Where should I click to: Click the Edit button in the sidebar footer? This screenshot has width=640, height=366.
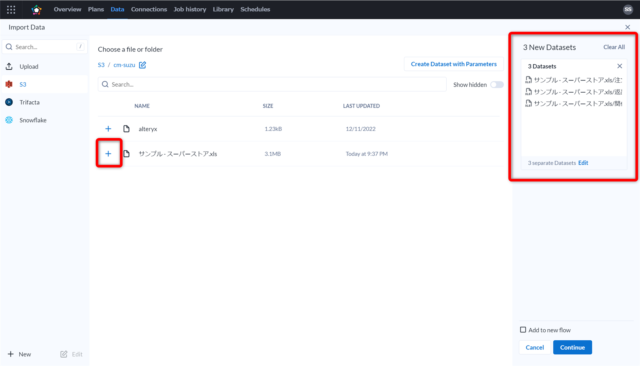(71, 354)
